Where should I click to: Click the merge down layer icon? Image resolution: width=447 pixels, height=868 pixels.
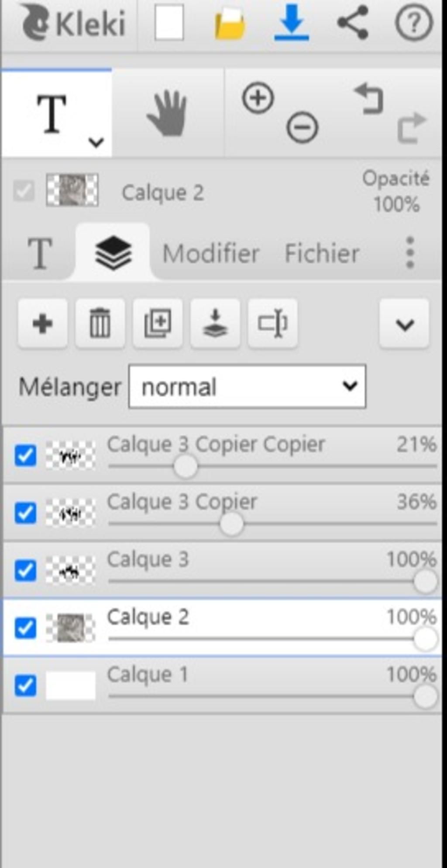215,324
